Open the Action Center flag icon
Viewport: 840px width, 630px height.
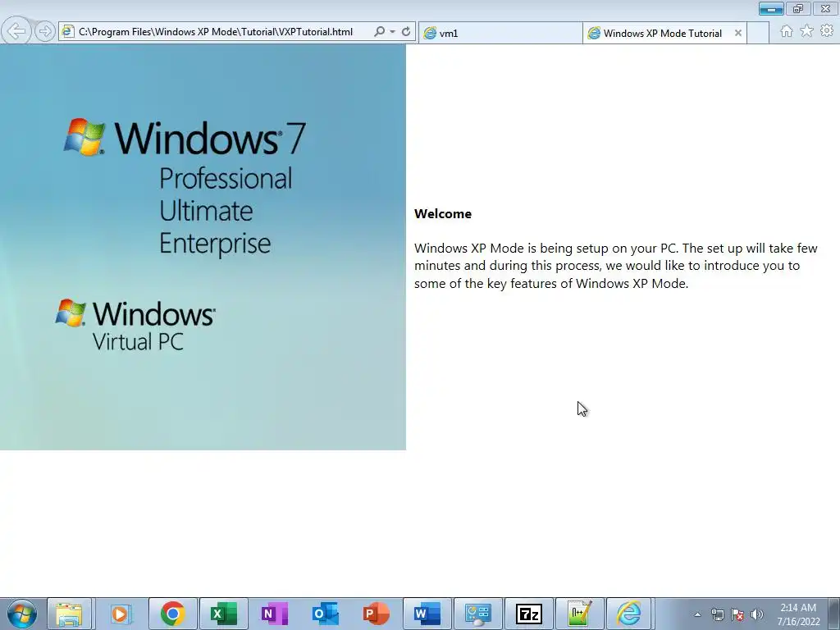click(737, 614)
